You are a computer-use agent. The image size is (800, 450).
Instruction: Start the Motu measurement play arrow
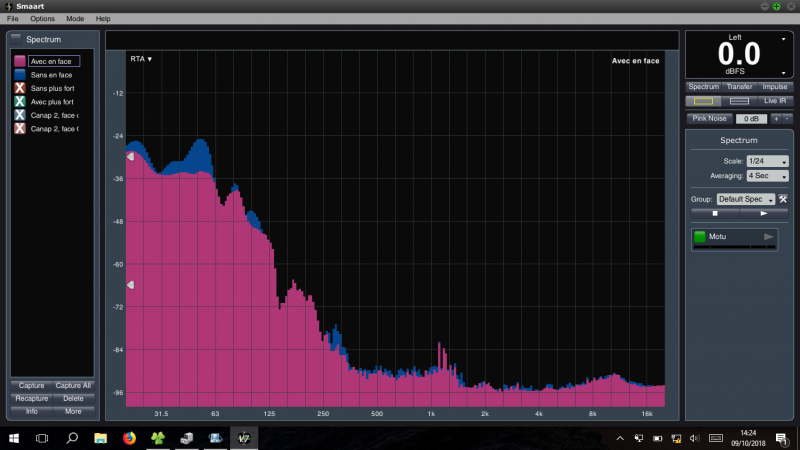pos(768,237)
